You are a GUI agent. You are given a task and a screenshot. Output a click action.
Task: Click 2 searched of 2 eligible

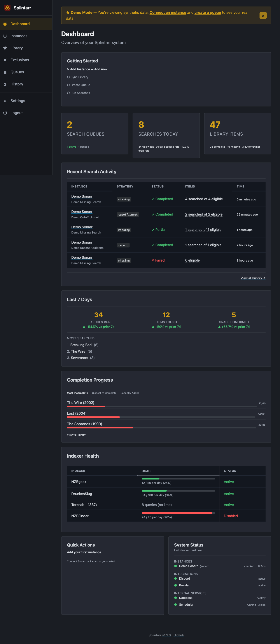204,214
